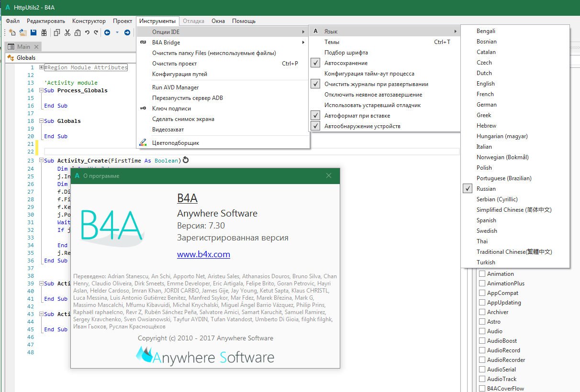Open the back-history dropdown arrow in the toolbar
Viewport: 580px width, 392px height.
(117, 33)
